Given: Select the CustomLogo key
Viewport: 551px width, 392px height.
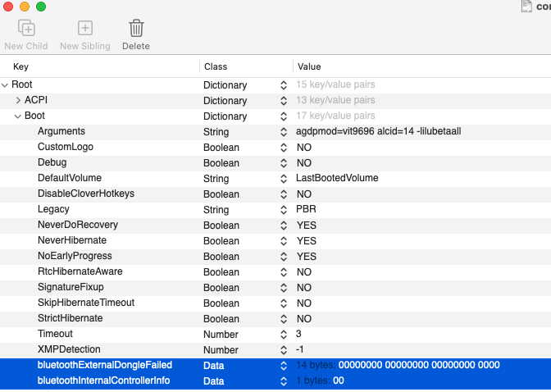Looking at the screenshot, I should tap(66, 147).
